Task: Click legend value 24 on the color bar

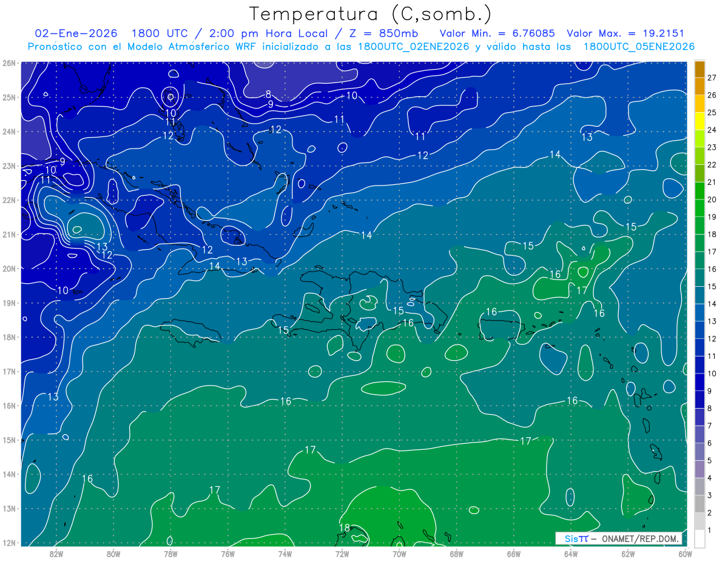Action: pyautogui.click(x=712, y=130)
